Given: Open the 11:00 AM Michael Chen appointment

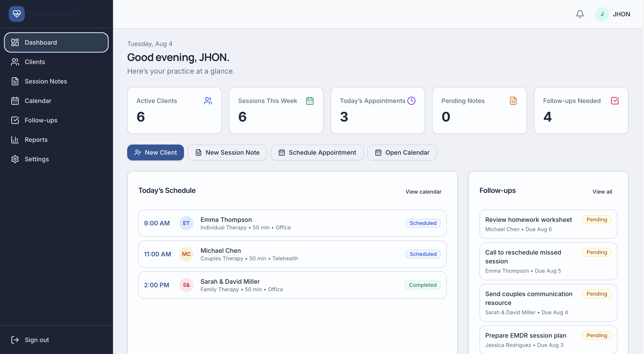Looking at the screenshot, I should (x=292, y=254).
